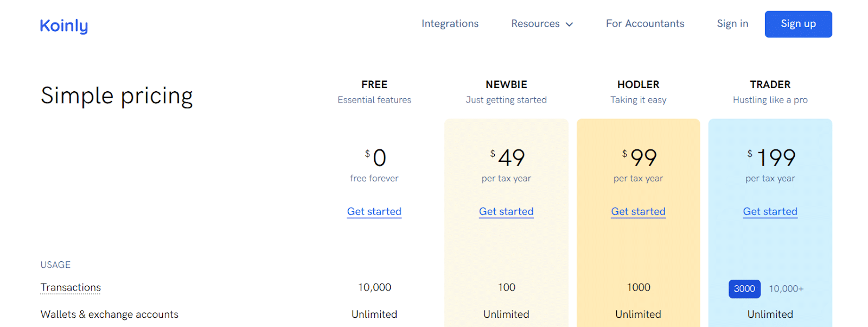Click Unlimited wallets value under FREE
The height and width of the screenshot is (327, 868).
click(374, 315)
